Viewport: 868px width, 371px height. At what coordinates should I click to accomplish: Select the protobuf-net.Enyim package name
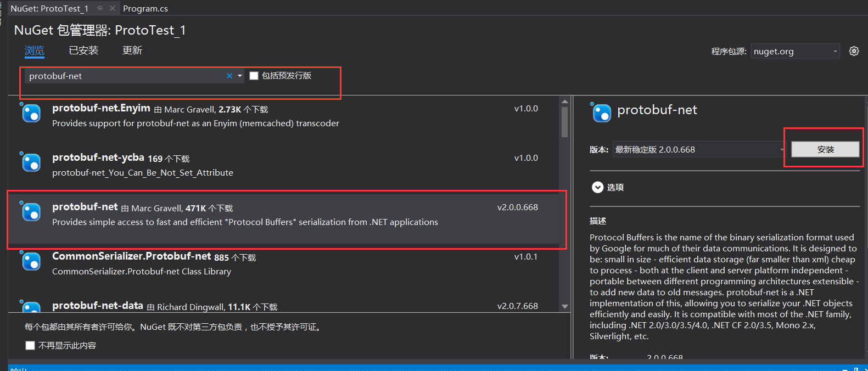click(x=101, y=108)
